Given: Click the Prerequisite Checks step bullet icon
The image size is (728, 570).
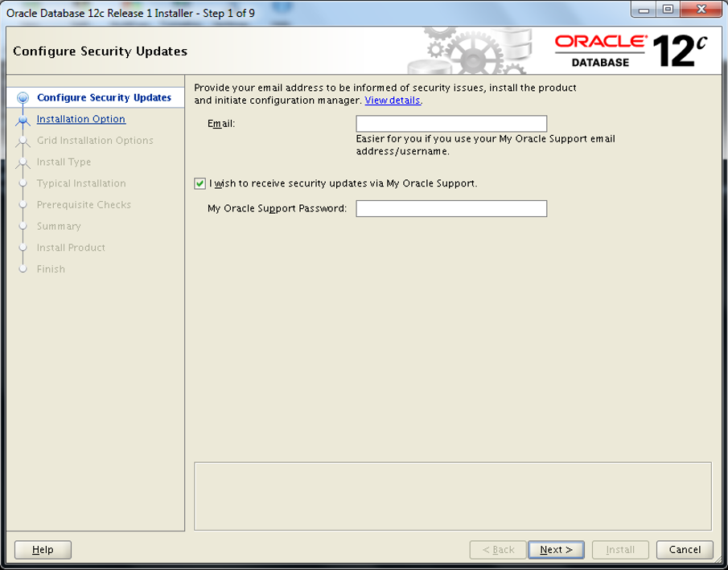Looking at the screenshot, I should coord(23,205).
